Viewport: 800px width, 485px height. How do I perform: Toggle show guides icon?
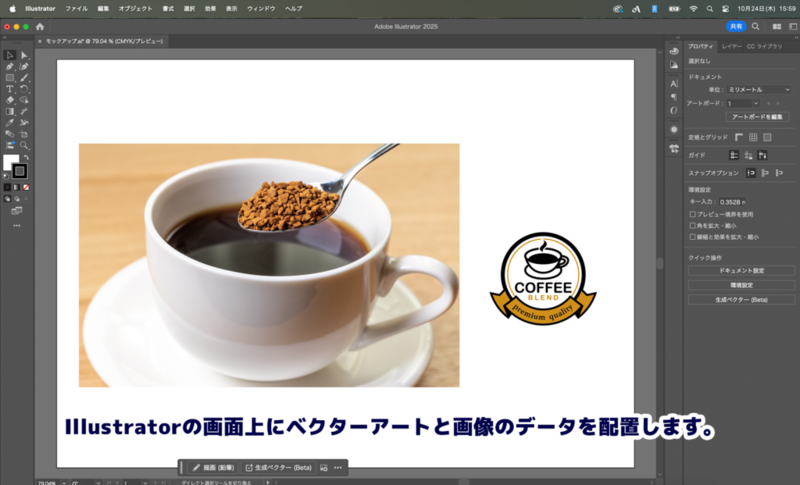click(x=734, y=155)
